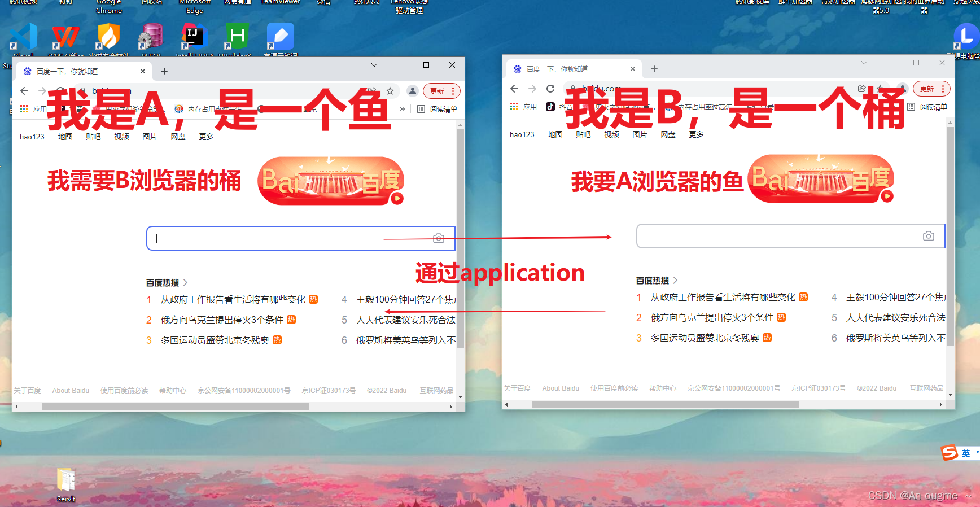Click share icon in right window address bar

(862, 89)
